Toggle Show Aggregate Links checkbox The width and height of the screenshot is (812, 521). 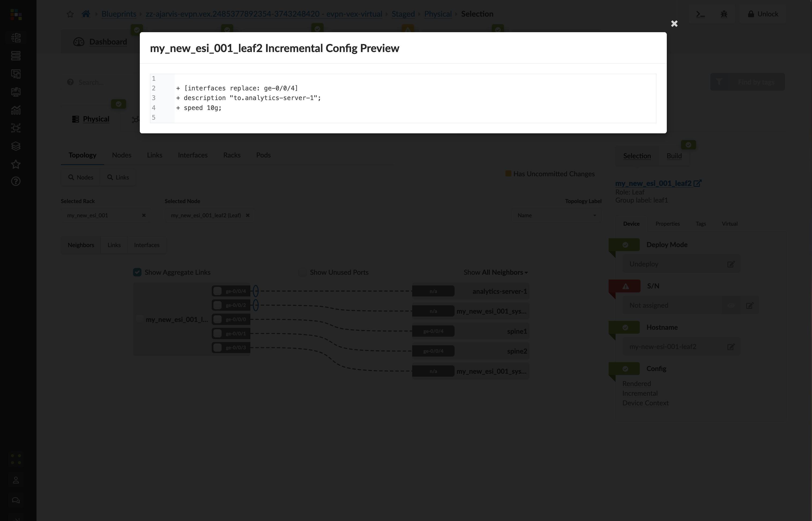[137, 272]
